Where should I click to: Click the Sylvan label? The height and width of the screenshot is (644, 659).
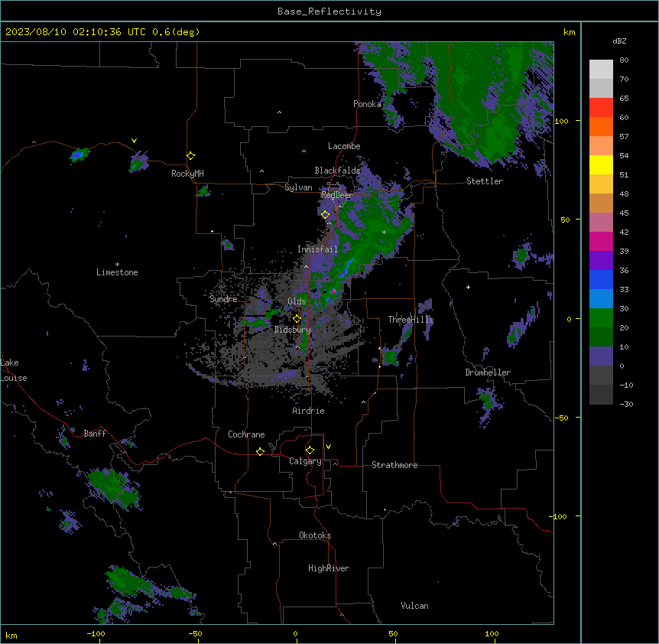298,187
